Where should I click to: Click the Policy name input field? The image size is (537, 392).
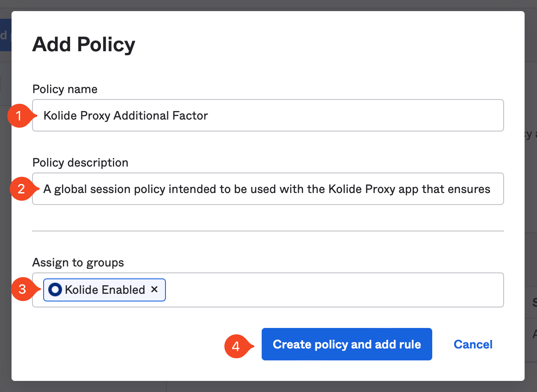(x=268, y=115)
